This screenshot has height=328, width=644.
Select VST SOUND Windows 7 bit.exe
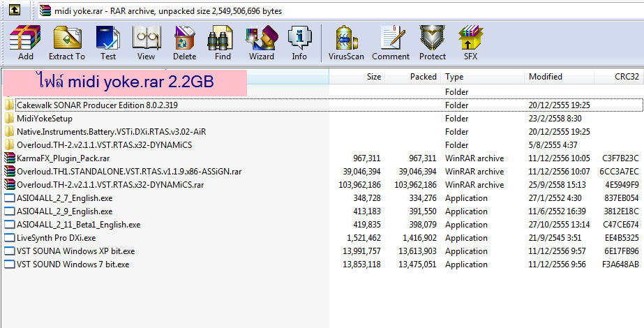point(322,264)
